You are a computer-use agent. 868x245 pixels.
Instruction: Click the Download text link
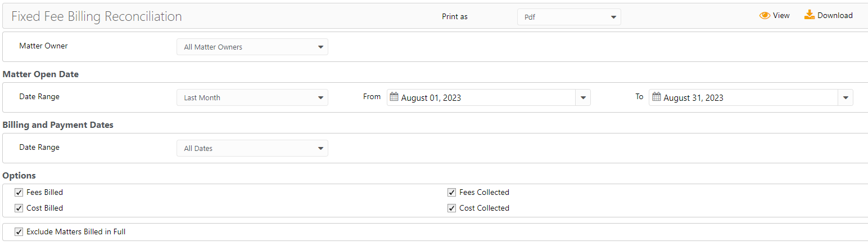pos(835,16)
